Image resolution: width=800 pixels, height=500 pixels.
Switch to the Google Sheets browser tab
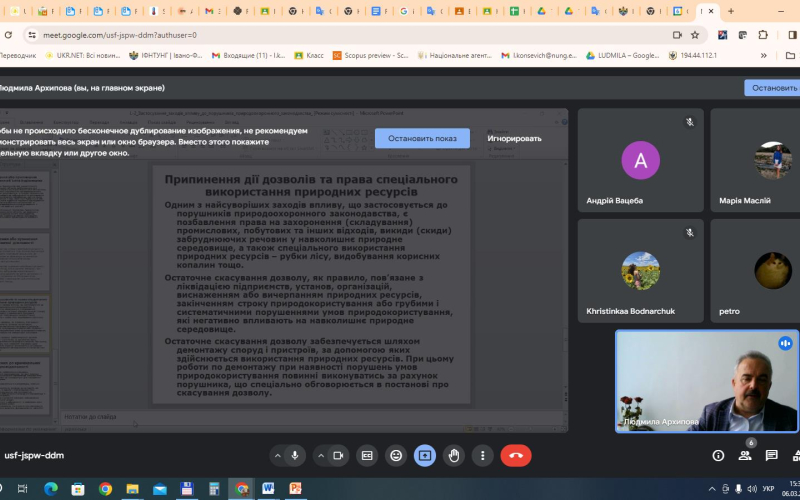(x=515, y=11)
